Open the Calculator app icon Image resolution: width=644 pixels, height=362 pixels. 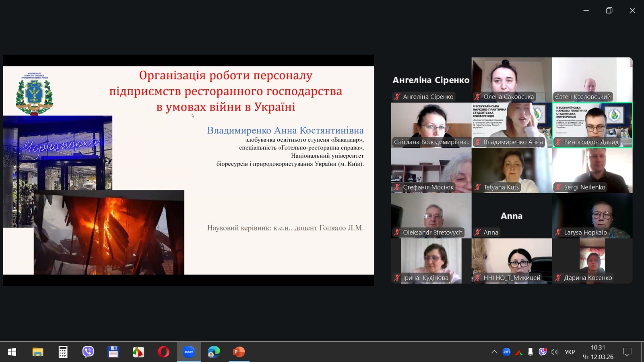tap(63, 352)
